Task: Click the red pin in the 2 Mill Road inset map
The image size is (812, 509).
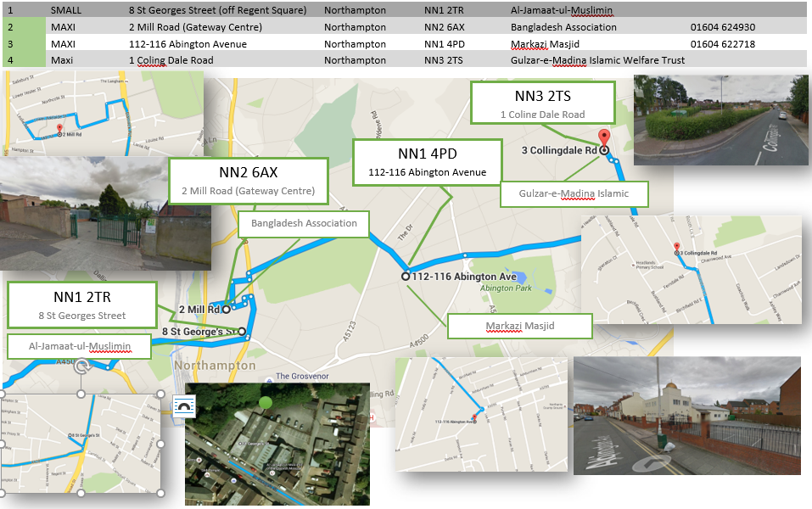Action: (x=59, y=129)
